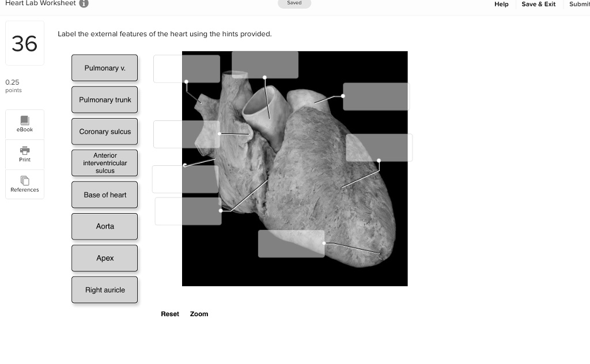590x364 pixels.
Task: Click question number 36 box
Action: click(24, 43)
